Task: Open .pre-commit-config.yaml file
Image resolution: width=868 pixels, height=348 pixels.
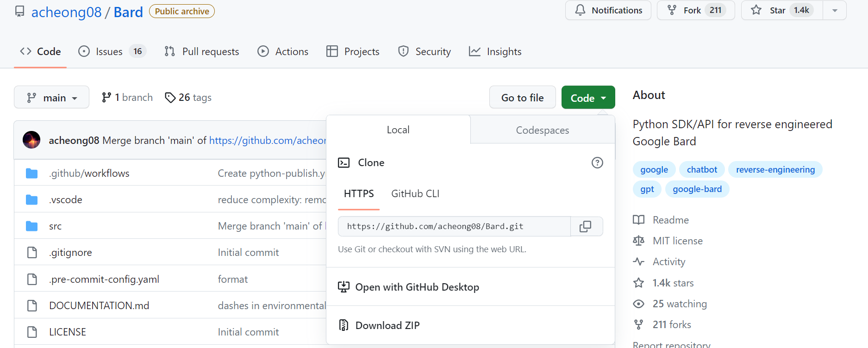Action: click(104, 279)
